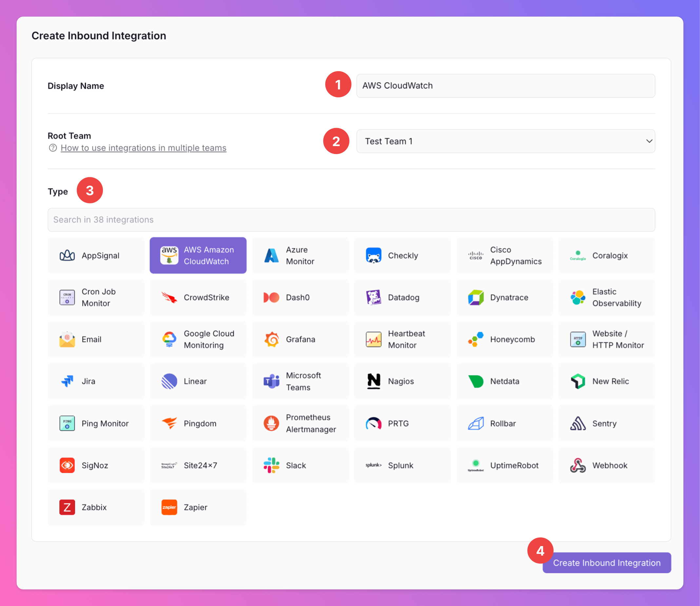Click the Root Team dropdown chevron
700x606 pixels.
tap(649, 142)
